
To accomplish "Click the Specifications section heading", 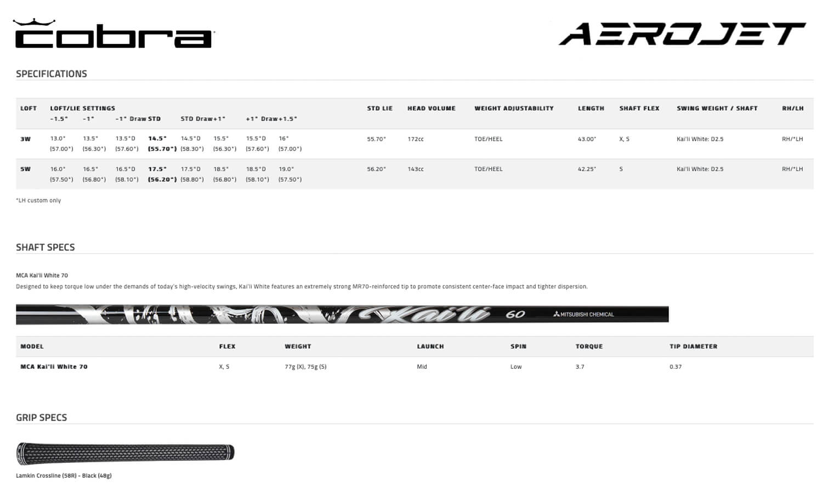I will click(x=52, y=74).
